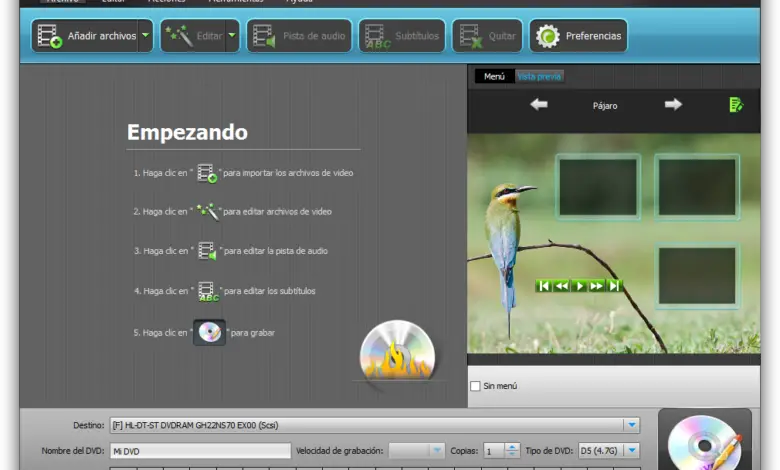The width and height of the screenshot is (780, 470).
Task: Click the bird menu preview image
Action: 613,244
